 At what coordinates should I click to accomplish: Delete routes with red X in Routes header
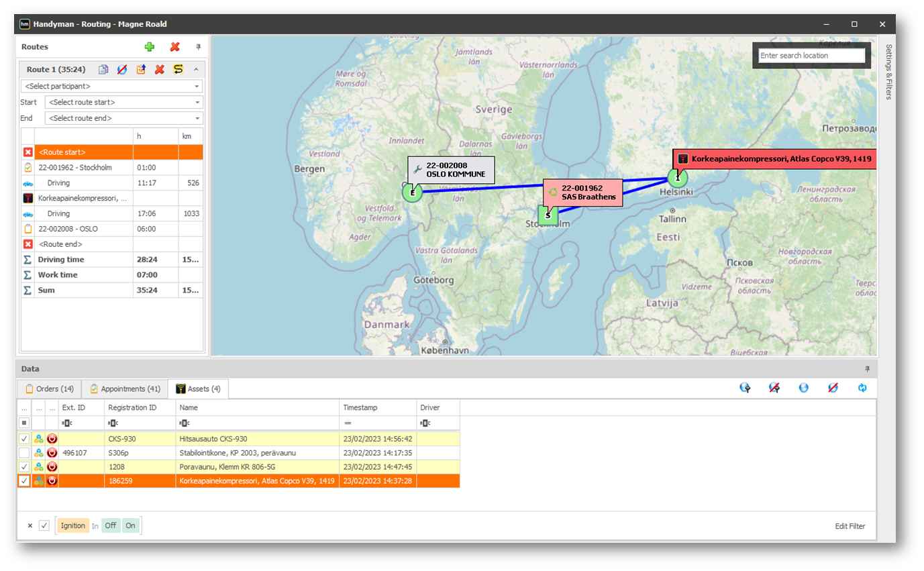(x=175, y=47)
